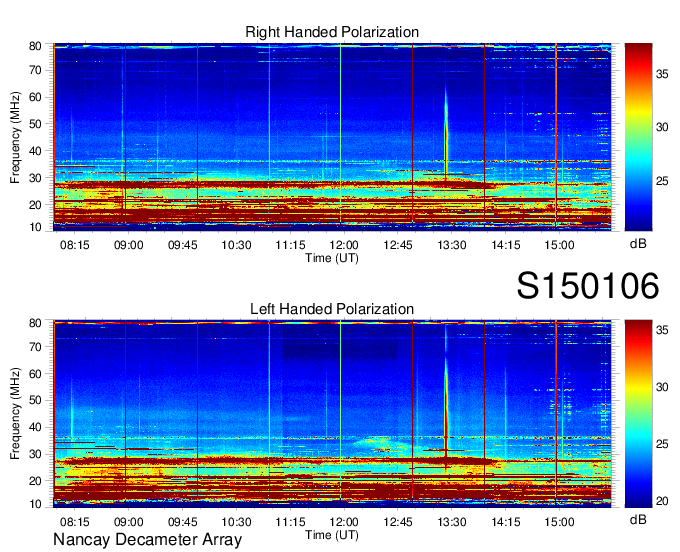Click 13:30 tick on Right Handed time axis

[x=451, y=245]
